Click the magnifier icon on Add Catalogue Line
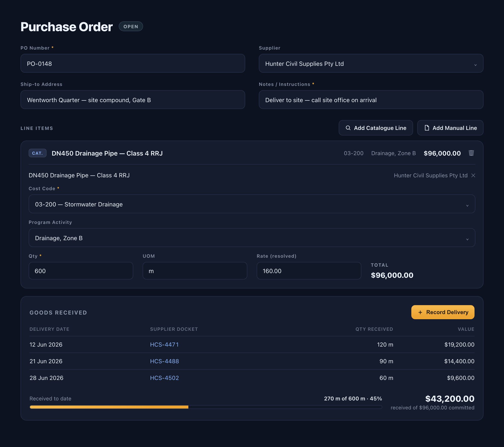Image resolution: width=504 pixels, height=447 pixels. pos(348,128)
